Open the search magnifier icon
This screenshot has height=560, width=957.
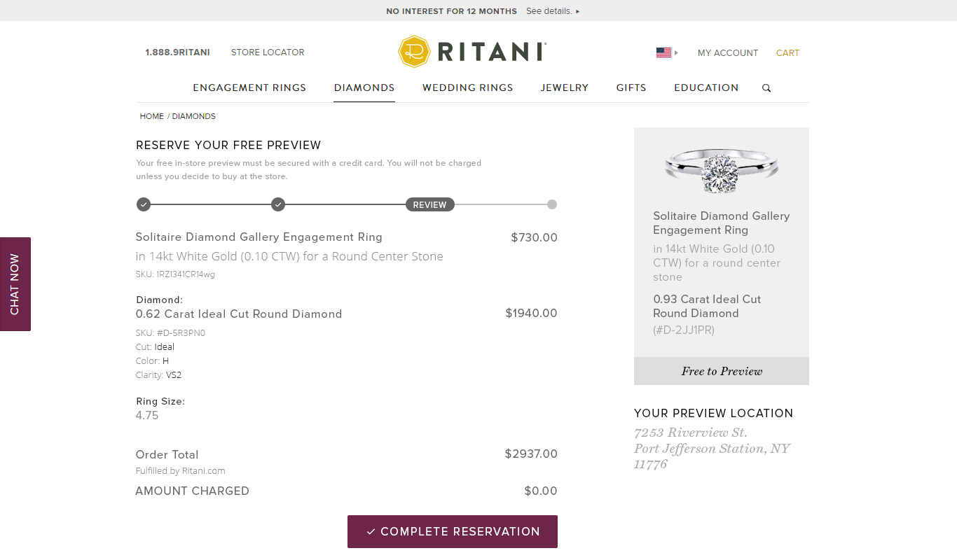[x=766, y=87]
